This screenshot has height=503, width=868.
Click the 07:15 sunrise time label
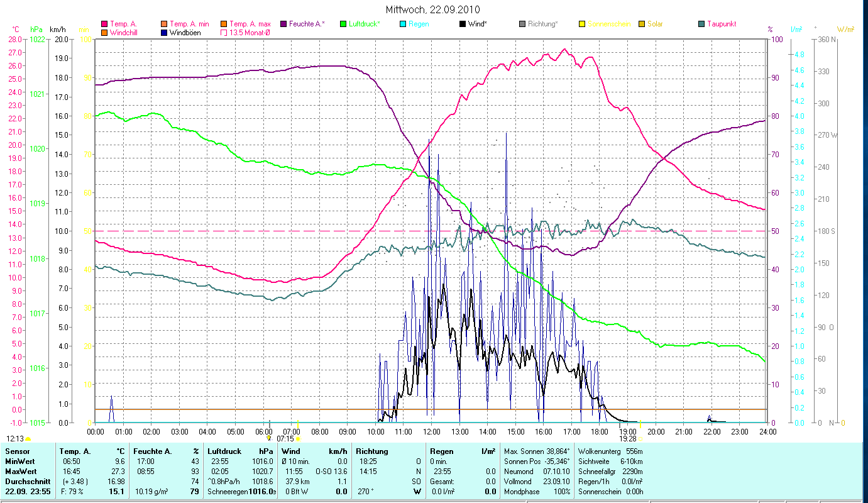[285, 438]
